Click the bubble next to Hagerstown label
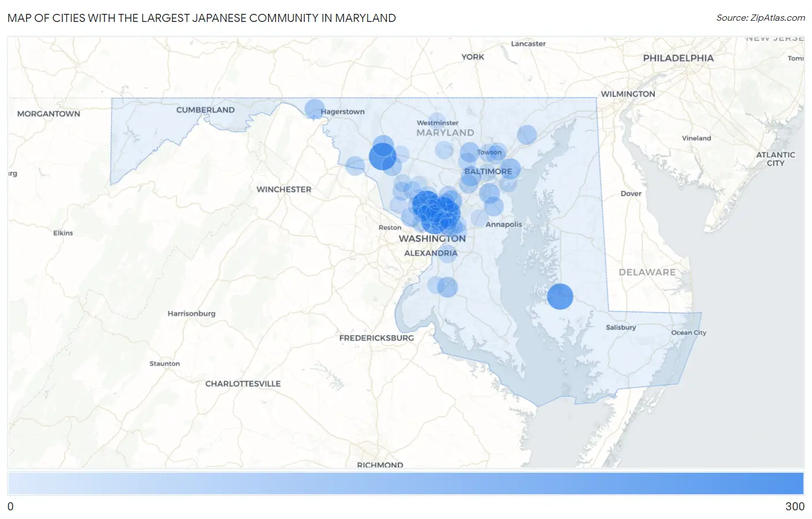The width and height of the screenshot is (812, 519). [314, 109]
